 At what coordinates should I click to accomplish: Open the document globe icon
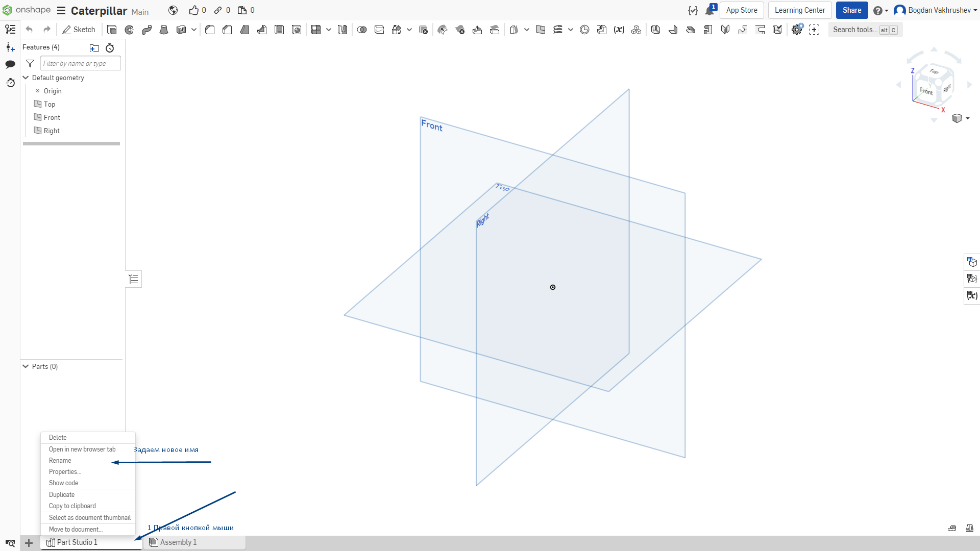[x=173, y=10]
